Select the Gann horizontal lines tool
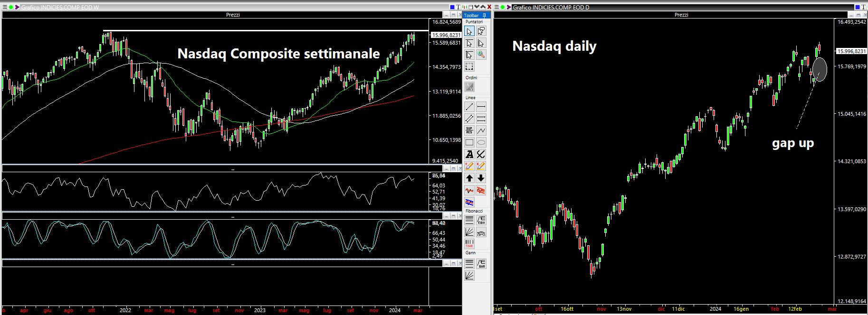This screenshot has width=868, height=315. pyautogui.click(x=469, y=263)
